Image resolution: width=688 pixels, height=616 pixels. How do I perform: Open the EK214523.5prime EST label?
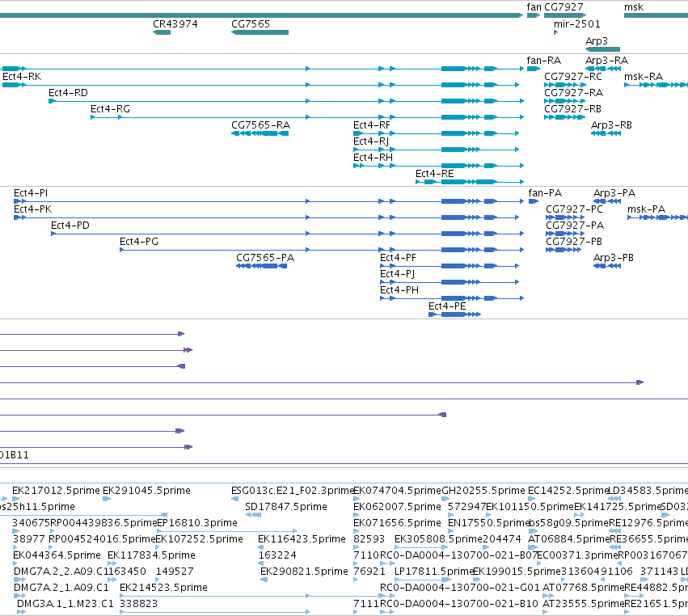pos(163,588)
